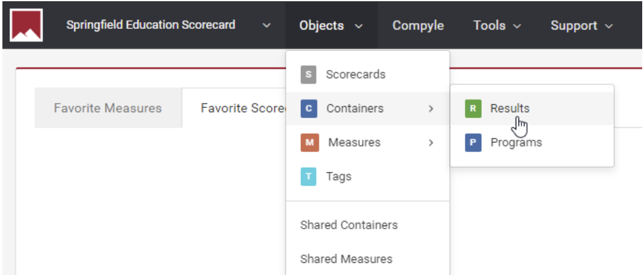Click the green R Results icon
Screen dimensions: 644x275
(473, 109)
